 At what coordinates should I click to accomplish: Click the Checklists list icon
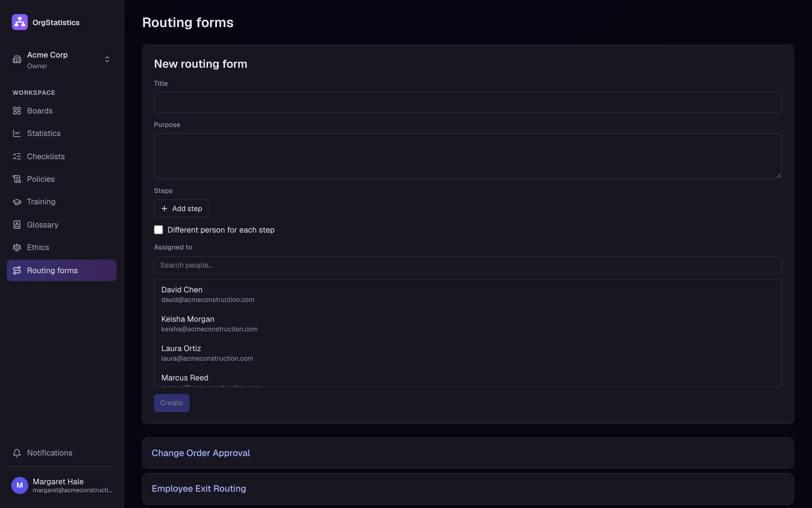coord(17,156)
